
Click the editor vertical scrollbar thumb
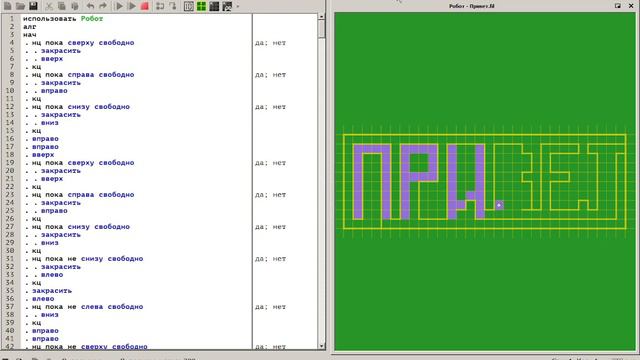pos(322,29)
